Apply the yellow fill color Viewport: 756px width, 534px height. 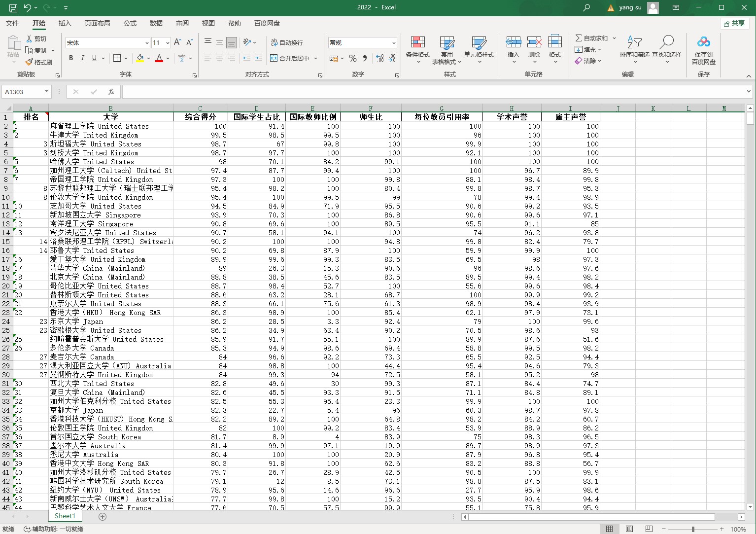point(140,58)
